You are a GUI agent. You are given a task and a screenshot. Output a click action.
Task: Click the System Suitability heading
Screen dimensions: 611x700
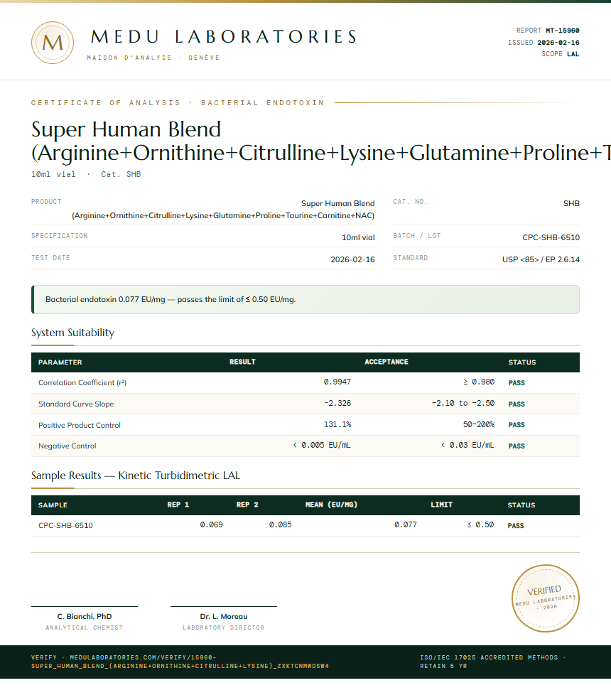click(72, 333)
